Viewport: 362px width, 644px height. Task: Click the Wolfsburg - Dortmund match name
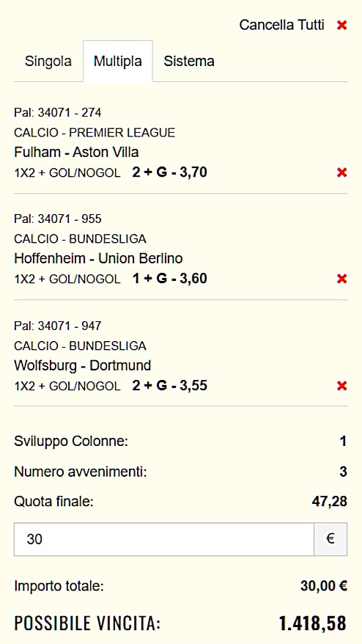click(x=83, y=365)
